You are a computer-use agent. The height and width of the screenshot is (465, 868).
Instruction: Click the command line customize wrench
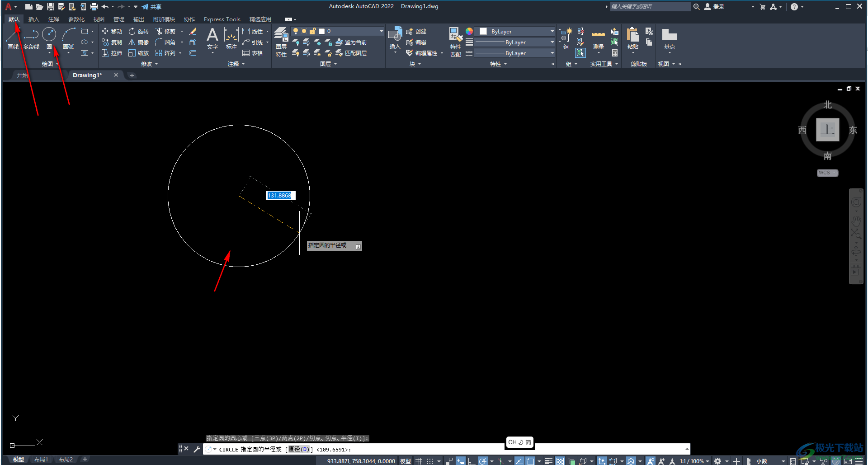point(197,449)
